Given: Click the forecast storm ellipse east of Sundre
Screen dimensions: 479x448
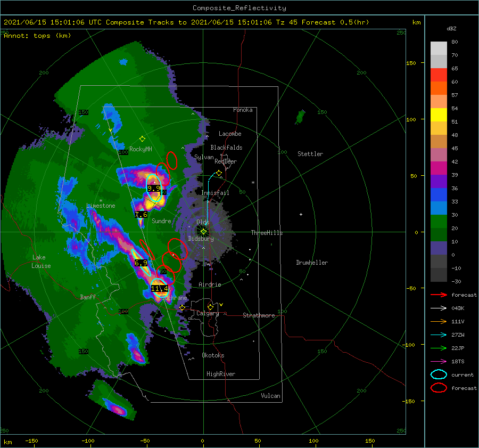Looking at the screenshot, I should pos(177,249).
